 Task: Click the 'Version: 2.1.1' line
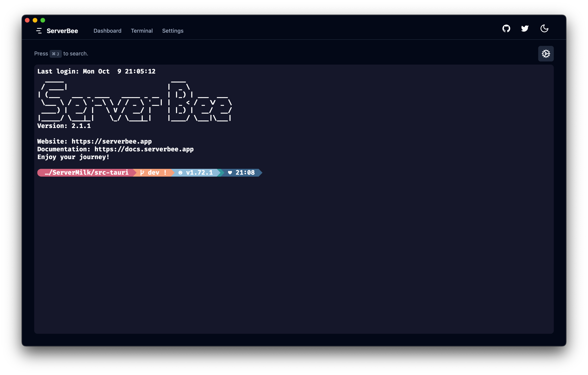(x=64, y=126)
